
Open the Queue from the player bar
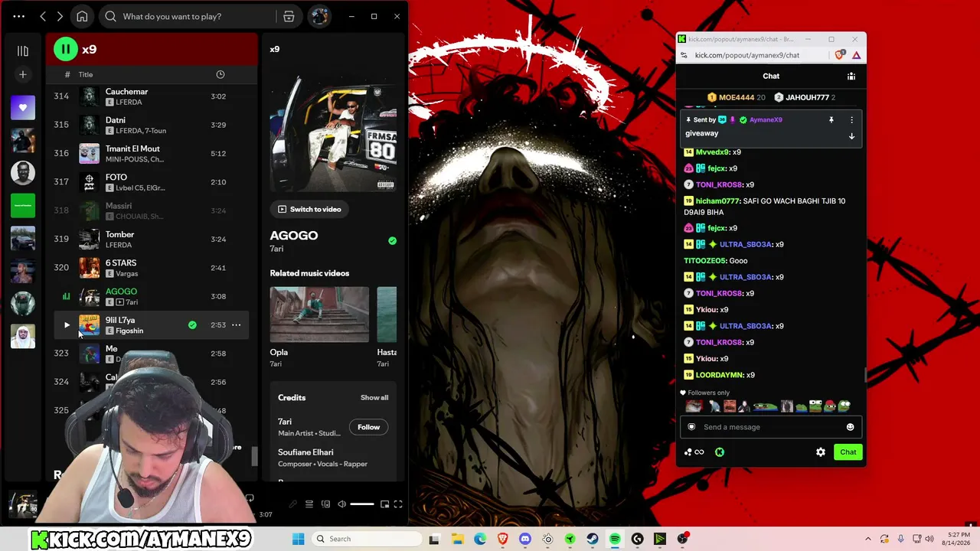pyautogui.click(x=309, y=504)
